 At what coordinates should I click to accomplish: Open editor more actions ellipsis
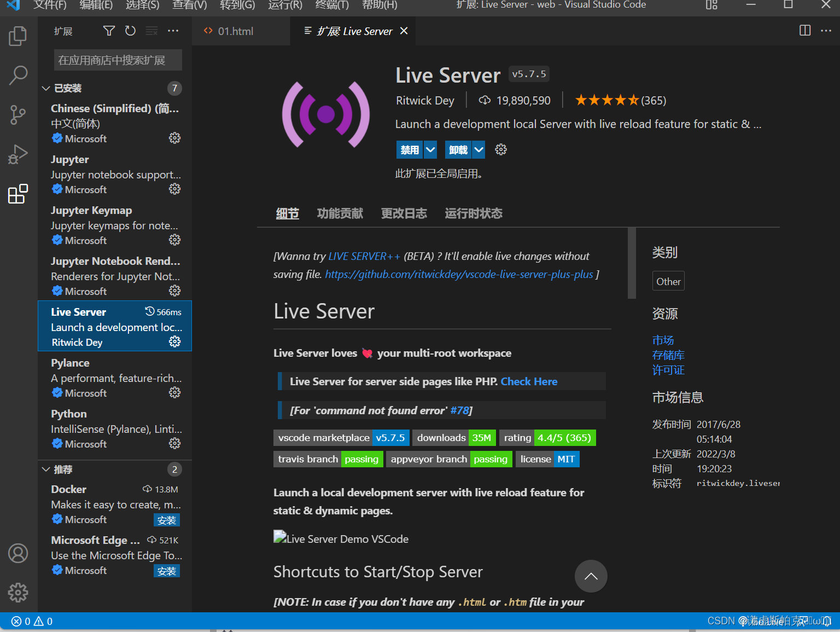[826, 31]
